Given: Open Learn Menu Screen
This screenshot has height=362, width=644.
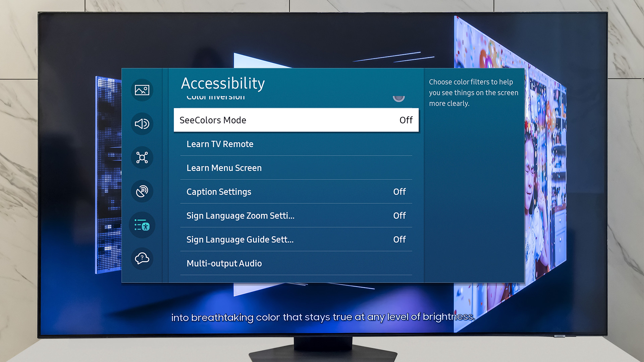Looking at the screenshot, I should point(224,168).
